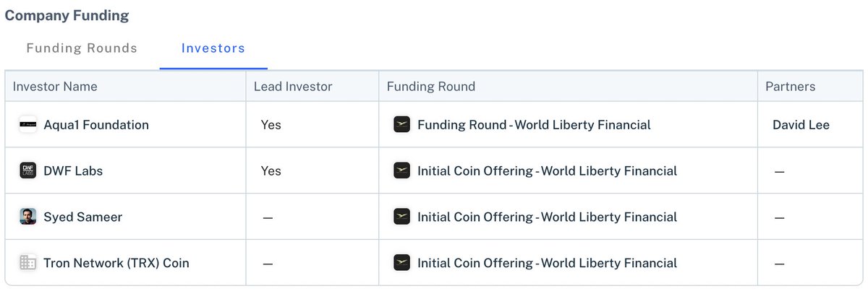The image size is (868, 299).
Task: Click World Liberty icon in DWF Labs row
Action: 402,171
